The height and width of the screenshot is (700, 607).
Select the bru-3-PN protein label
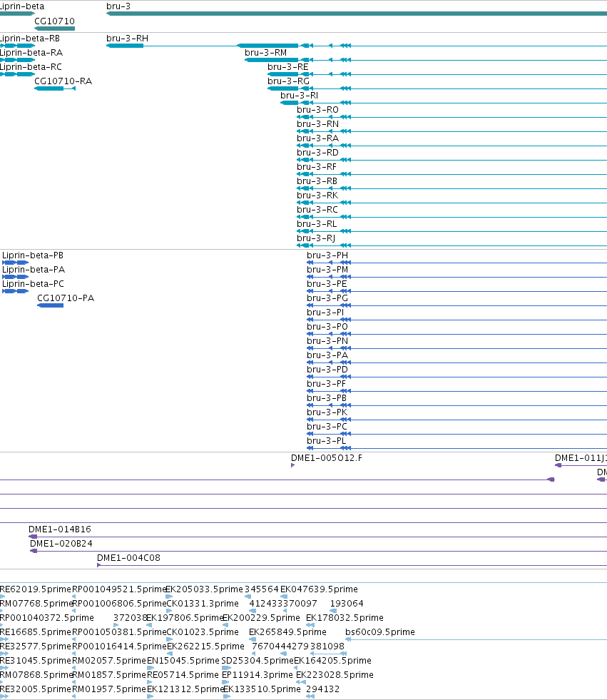327,341
